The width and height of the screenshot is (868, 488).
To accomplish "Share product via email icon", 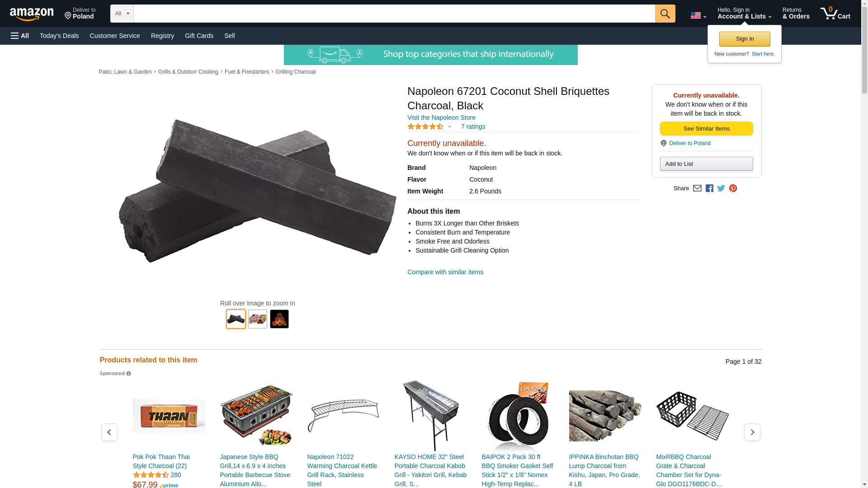I will 697,188.
